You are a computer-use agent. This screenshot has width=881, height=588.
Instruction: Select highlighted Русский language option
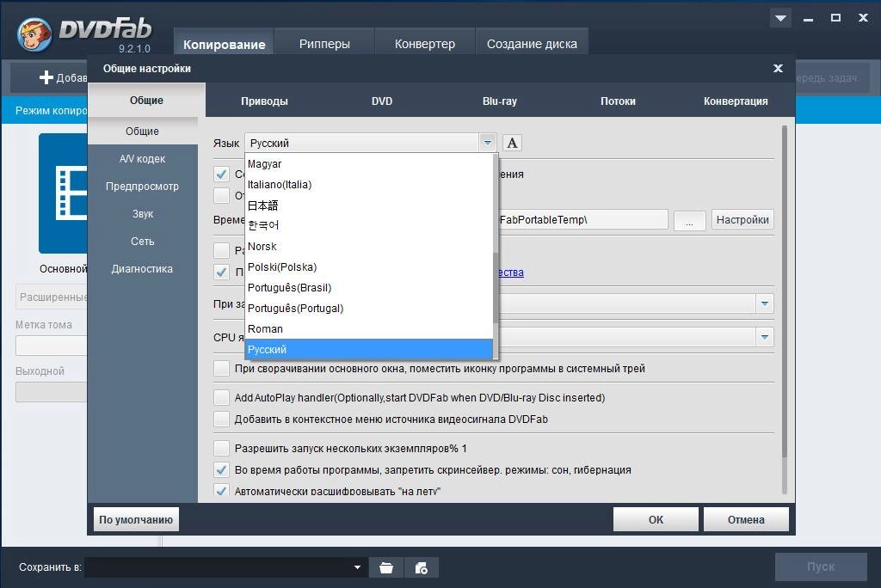pyautogui.click(x=368, y=349)
